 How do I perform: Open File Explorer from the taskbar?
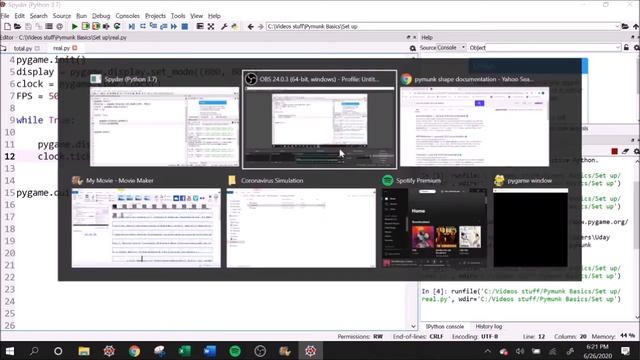[x=84, y=351]
